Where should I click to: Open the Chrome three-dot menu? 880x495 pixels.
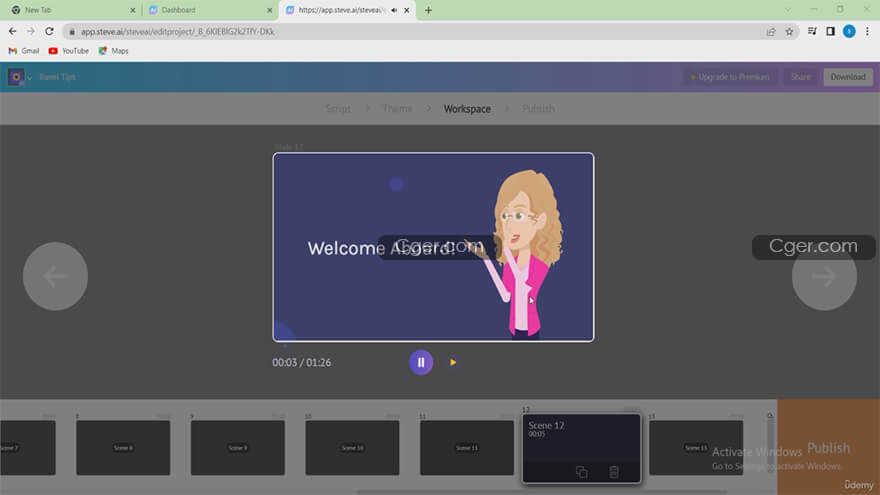867,31
